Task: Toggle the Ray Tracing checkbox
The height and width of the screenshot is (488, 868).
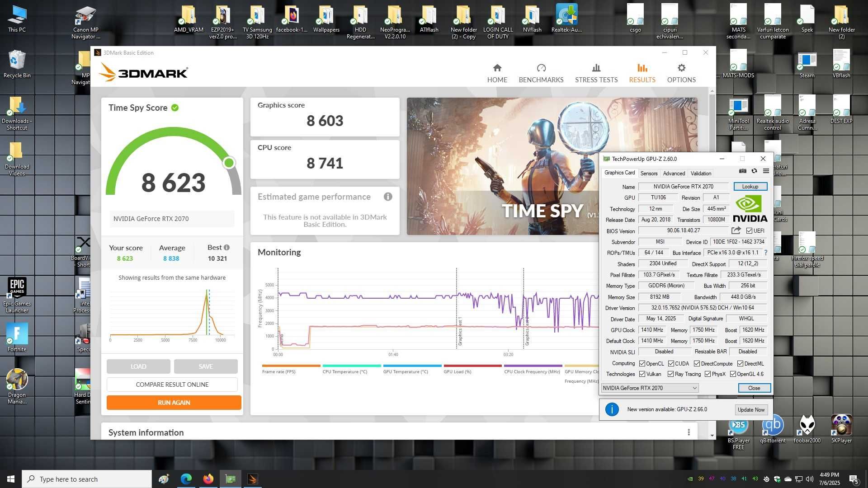Action: [670, 374]
